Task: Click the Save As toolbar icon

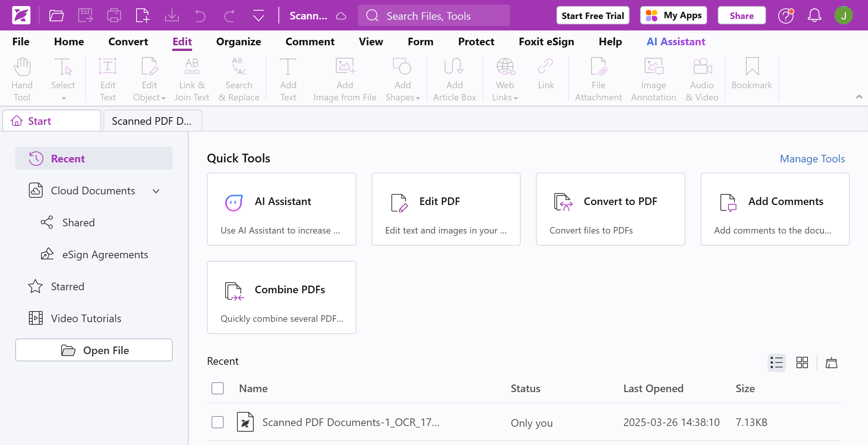Action: click(85, 16)
